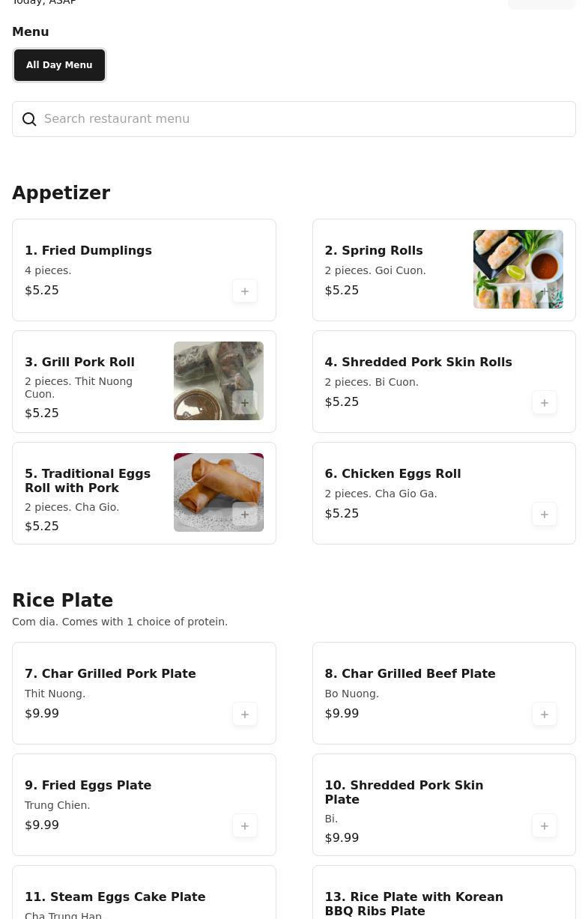Add Spring Rolls with the plus icon
This screenshot has height=919, width=588.
coord(545,291)
